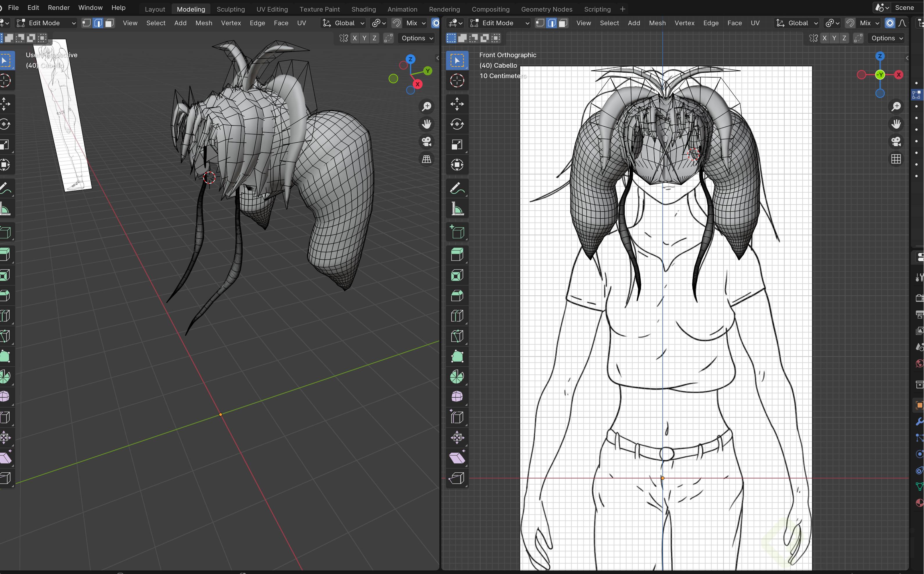Click the camera view icon in left viewport
The width and height of the screenshot is (924, 574).
click(427, 141)
